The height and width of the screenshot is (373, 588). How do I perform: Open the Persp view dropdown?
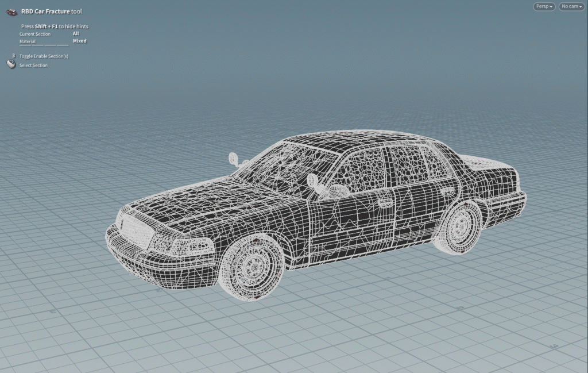544,6
